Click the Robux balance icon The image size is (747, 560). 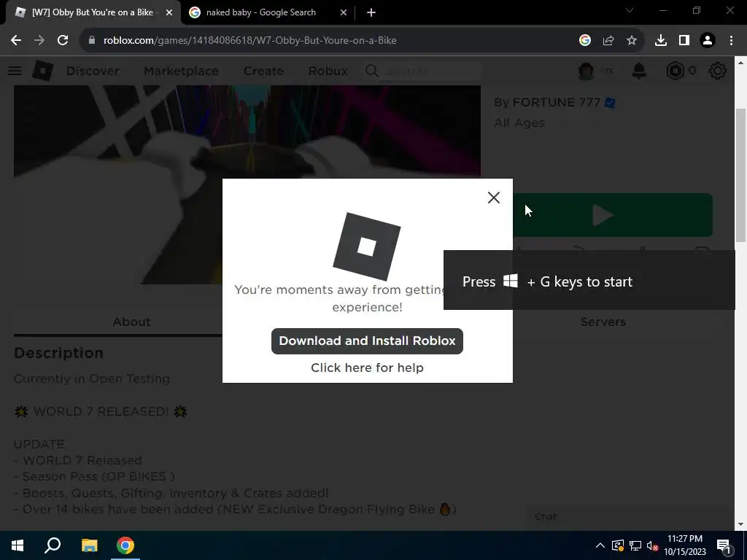pyautogui.click(x=675, y=71)
